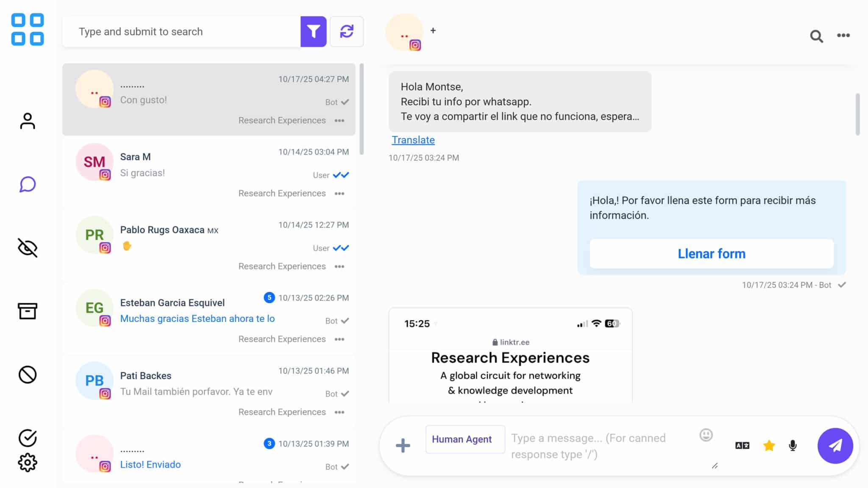868x488 pixels.
Task: Open three-dot options for Sara M conversation
Action: coord(339,194)
